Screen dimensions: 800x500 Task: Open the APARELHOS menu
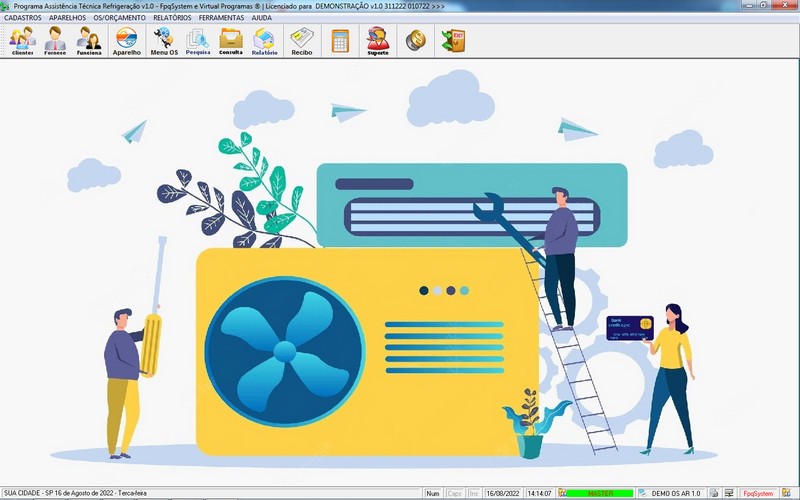[x=67, y=18]
